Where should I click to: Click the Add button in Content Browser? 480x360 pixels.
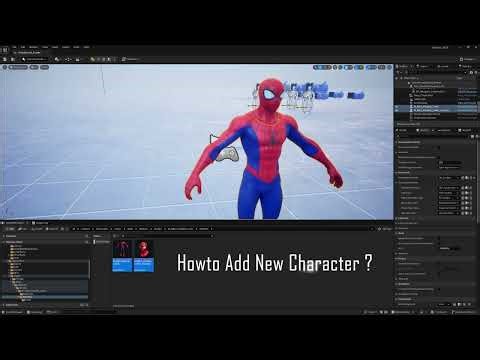pyautogui.click(x=10, y=229)
